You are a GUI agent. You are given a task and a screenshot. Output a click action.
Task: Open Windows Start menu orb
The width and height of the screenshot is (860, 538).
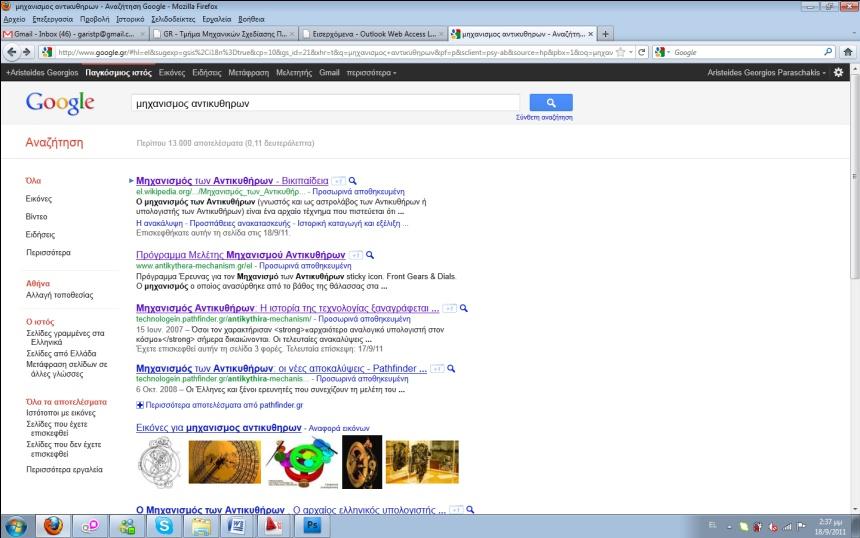pyautogui.click(x=15, y=526)
